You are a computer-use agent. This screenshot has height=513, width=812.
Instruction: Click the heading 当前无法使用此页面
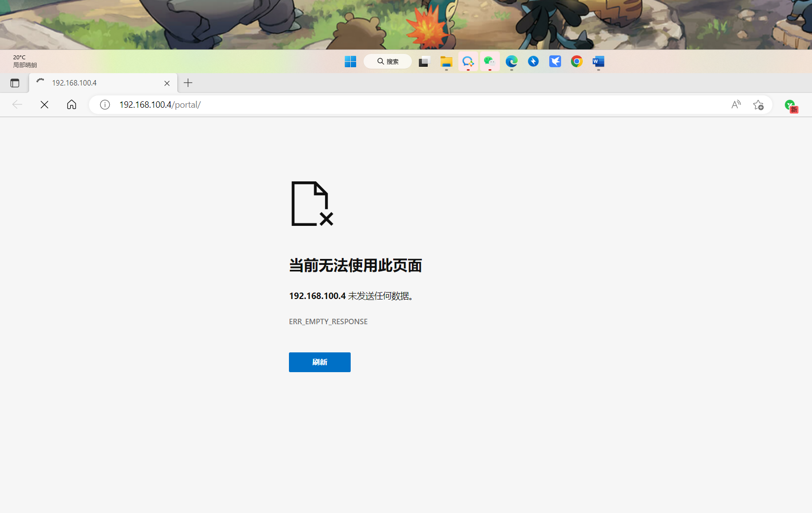coord(356,265)
